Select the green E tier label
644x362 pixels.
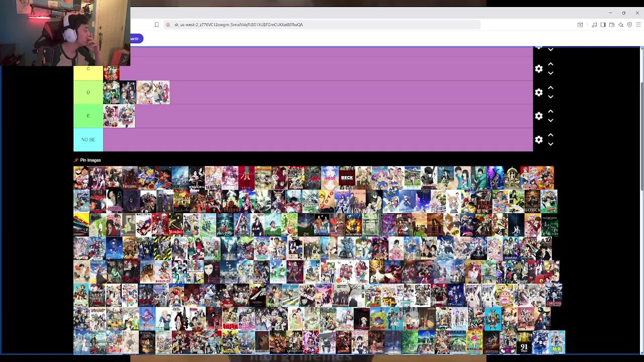[x=88, y=116]
